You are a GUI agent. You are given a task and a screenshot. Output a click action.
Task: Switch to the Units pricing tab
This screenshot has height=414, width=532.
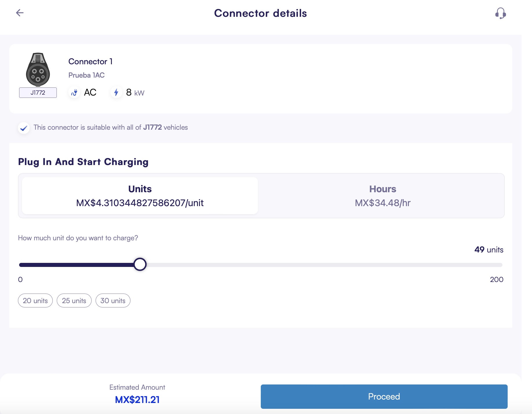(x=140, y=195)
